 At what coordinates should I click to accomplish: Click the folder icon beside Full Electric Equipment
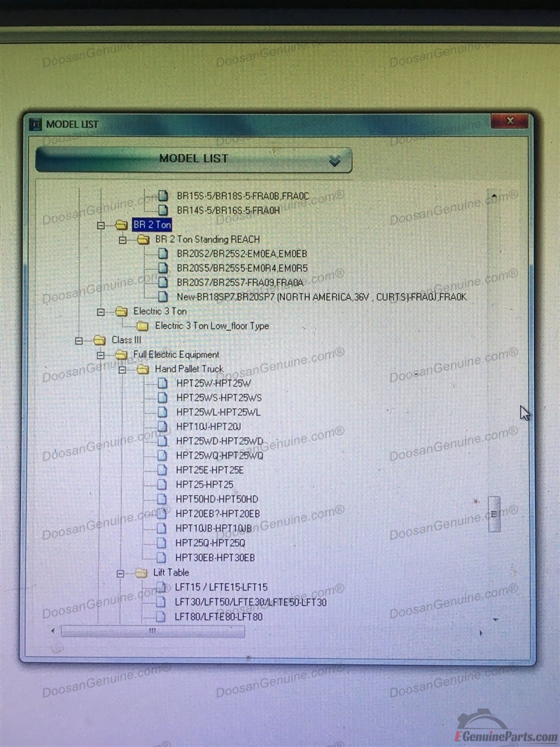[x=122, y=354]
